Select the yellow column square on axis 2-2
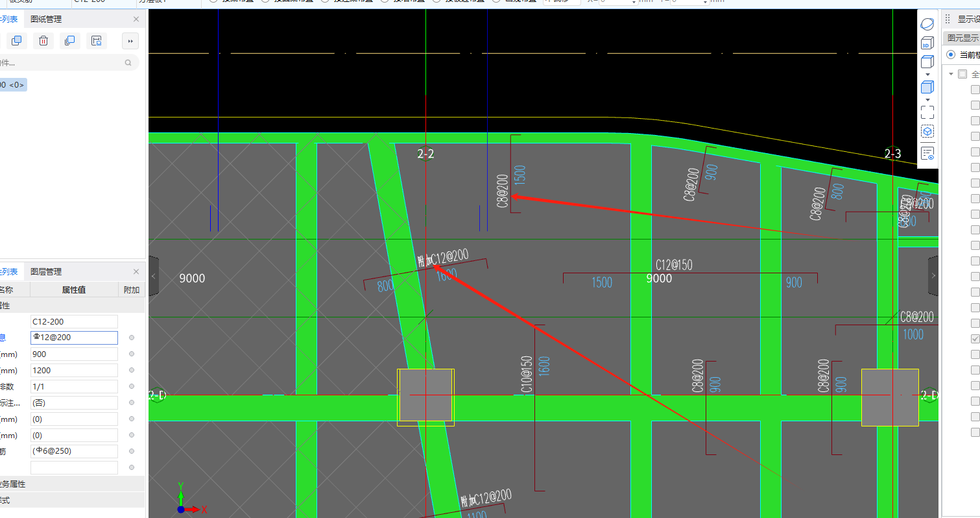Viewport: 980px width, 518px height. pyautogui.click(x=425, y=397)
